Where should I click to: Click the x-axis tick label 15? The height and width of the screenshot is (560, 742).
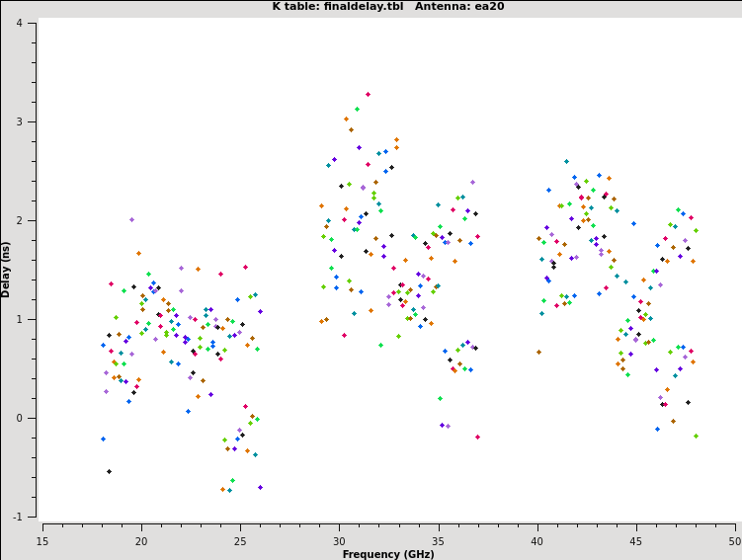[x=42, y=541]
